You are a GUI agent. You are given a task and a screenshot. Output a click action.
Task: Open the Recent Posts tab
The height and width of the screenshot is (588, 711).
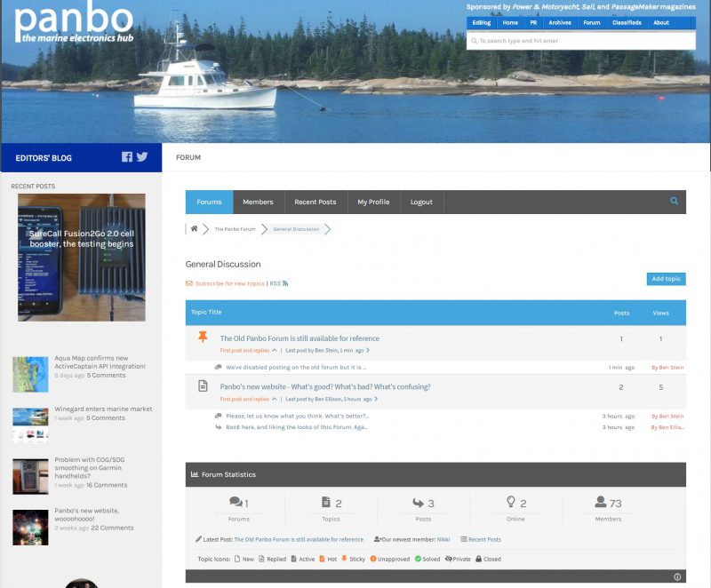pos(316,202)
